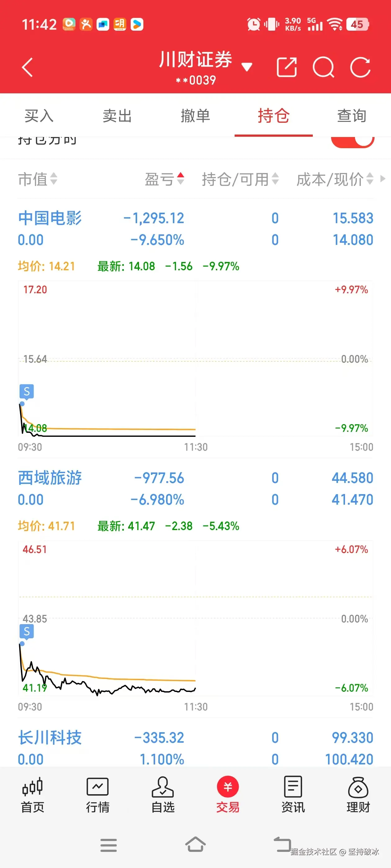Sort holdings by 市值 column

tap(37, 179)
